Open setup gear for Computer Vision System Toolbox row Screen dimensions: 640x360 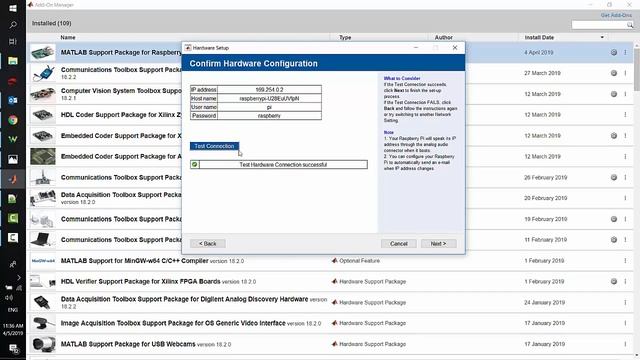613,94
